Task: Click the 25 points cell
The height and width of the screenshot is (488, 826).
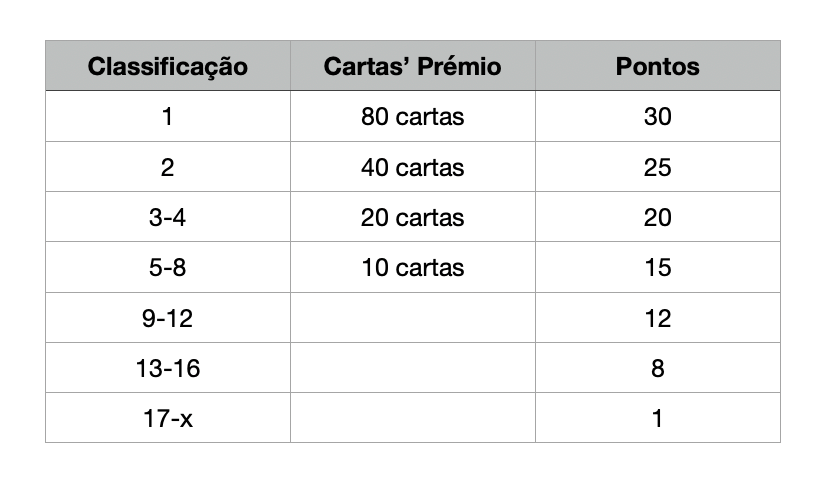Action: tap(657, 167)
